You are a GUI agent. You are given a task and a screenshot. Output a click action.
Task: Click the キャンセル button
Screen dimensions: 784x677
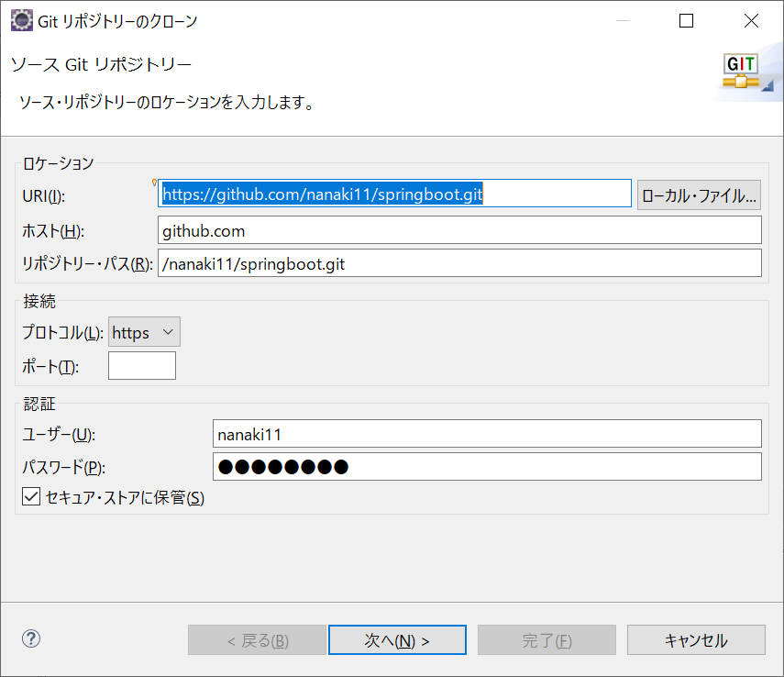pyautogui.click(x=696, y=640)
